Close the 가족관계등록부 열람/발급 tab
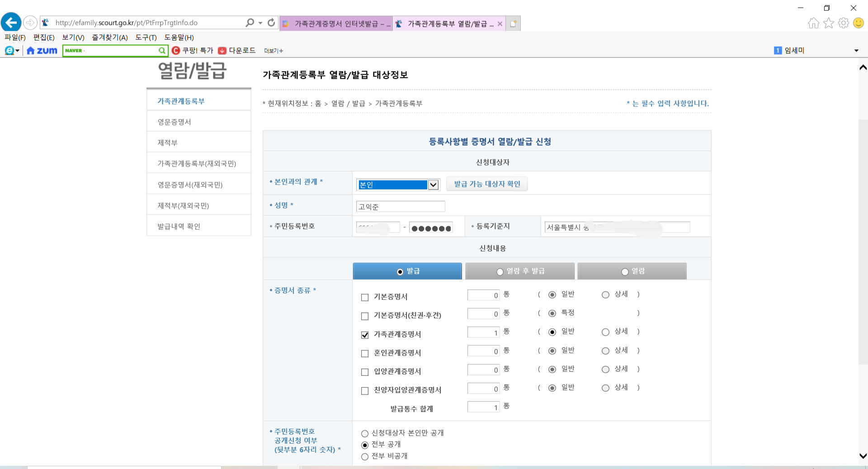The image size is (868, 469). pyautogui.click(x=500, y=24)
